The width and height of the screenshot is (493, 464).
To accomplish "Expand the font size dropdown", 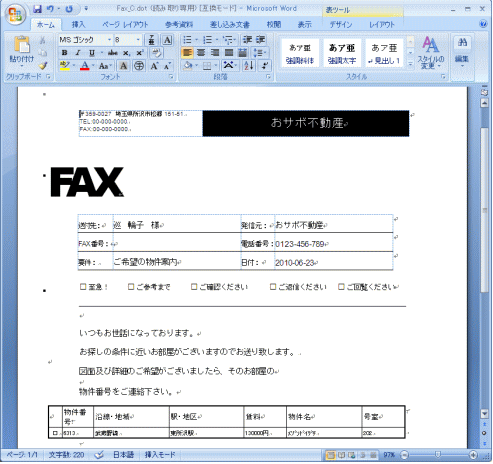I will click(x=138, y=40).
